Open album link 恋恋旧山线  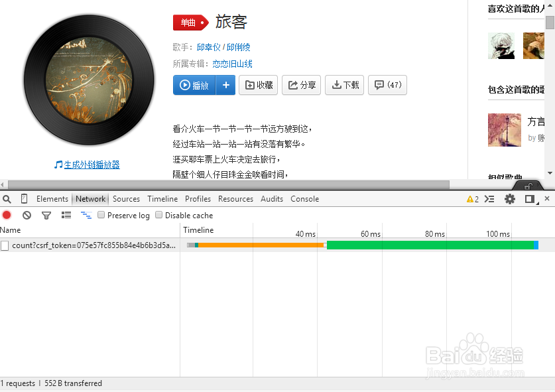tap(232, 64)
